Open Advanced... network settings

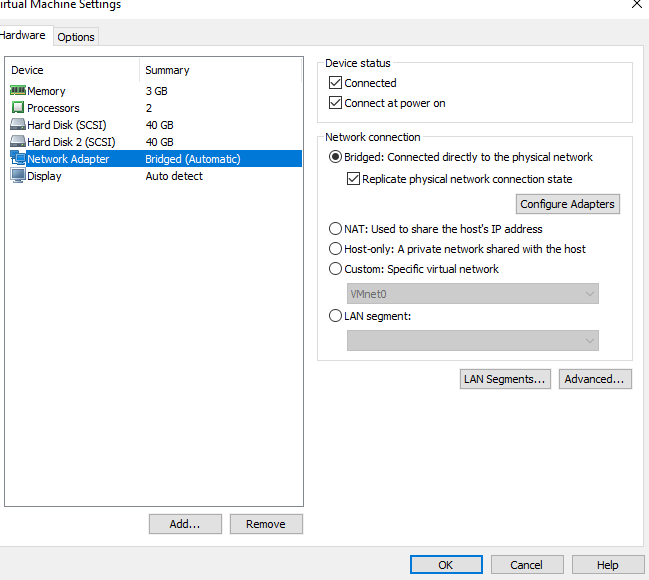[x=595, y=379]
